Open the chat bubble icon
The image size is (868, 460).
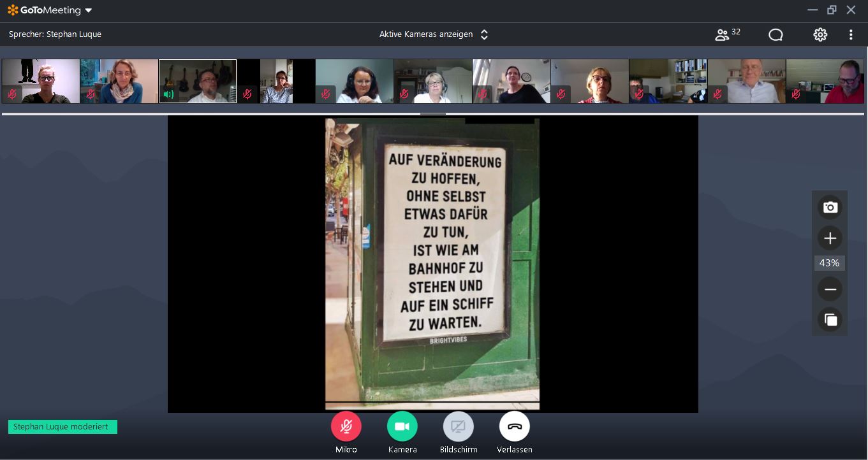point(776,35)
